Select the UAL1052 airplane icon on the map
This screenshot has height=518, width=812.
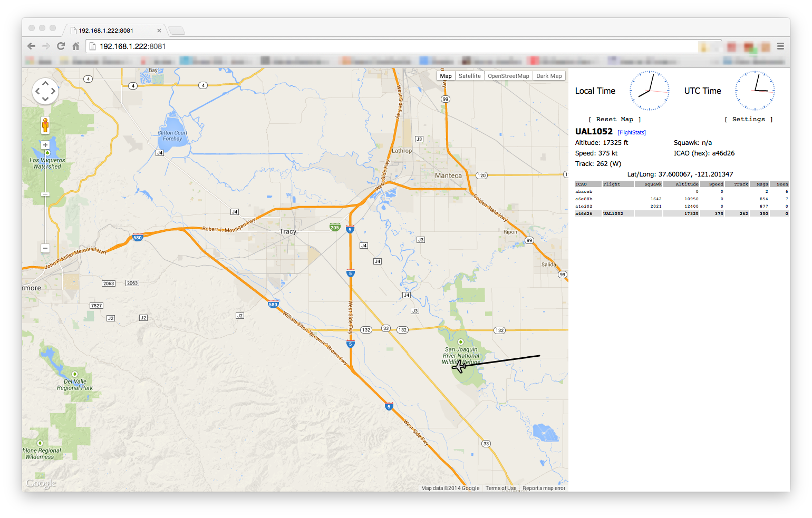click(459, 366)
